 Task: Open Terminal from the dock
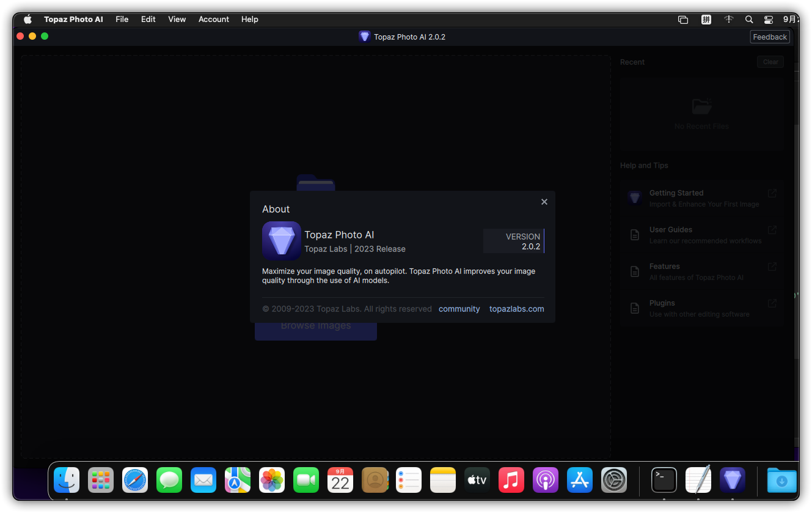pyautogui.click(x=664, y=480)
